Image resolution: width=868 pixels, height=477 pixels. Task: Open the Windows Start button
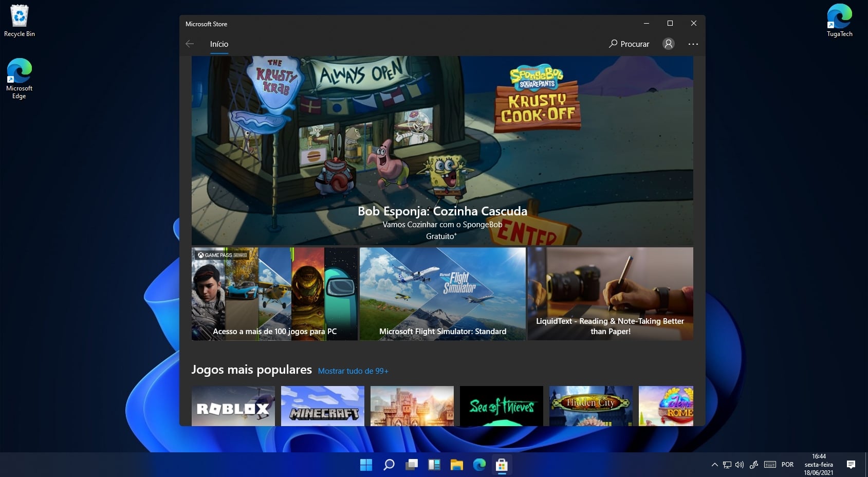point(366,465)
